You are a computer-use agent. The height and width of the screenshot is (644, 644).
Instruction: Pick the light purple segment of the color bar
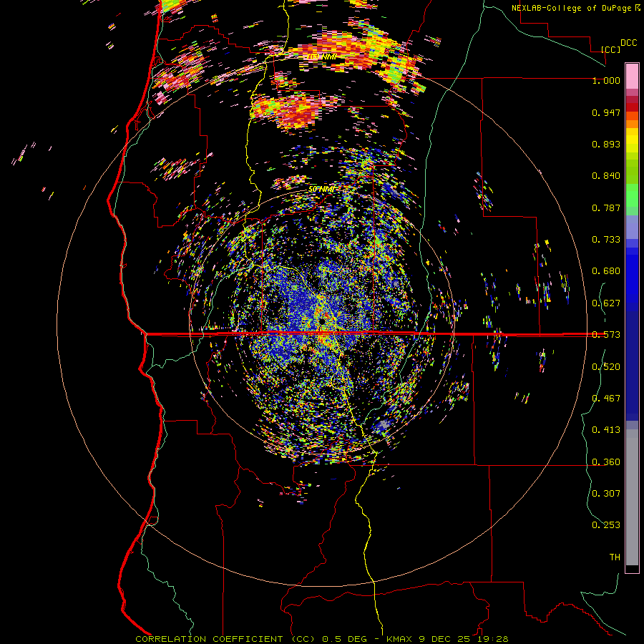[632, 227]
